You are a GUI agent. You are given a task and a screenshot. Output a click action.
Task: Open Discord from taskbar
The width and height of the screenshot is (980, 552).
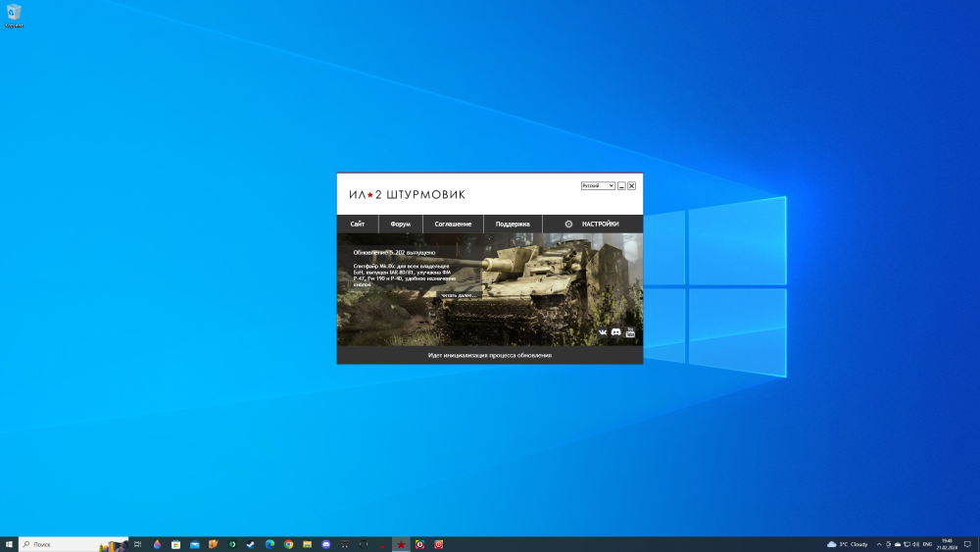click(325, 544)
